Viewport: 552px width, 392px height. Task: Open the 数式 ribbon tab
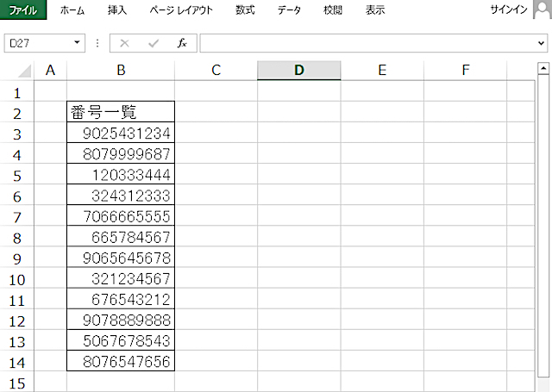tap(245, 10)
